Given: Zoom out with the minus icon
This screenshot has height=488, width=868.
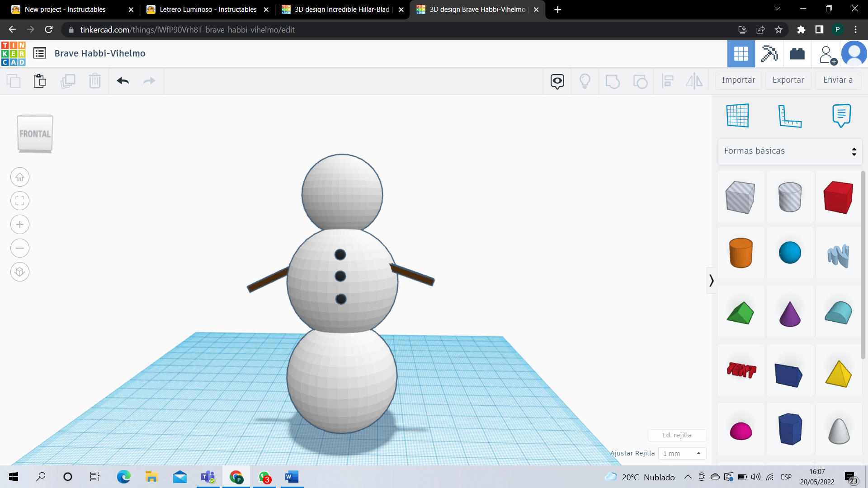Looking at the screenshot, I should 20,248.
